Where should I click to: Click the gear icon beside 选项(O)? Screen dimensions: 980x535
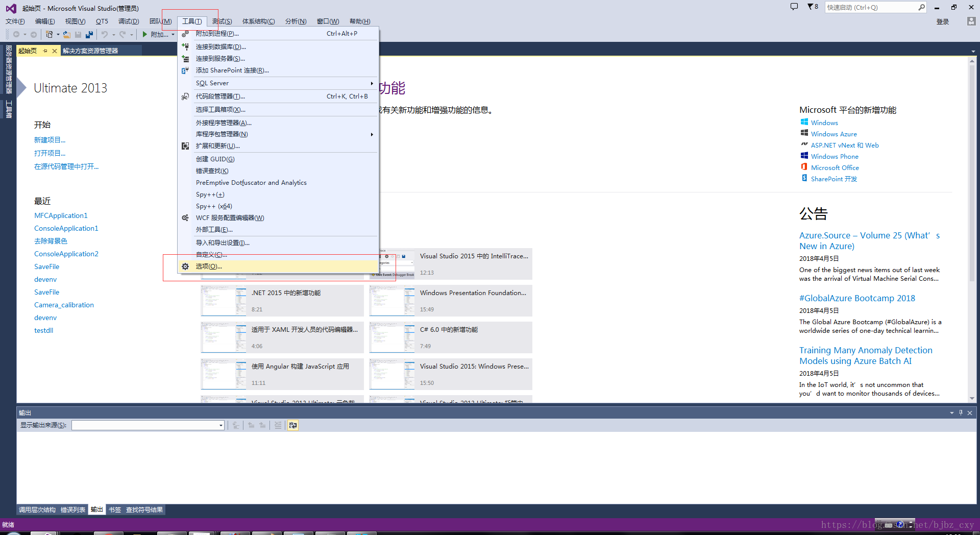185,266
